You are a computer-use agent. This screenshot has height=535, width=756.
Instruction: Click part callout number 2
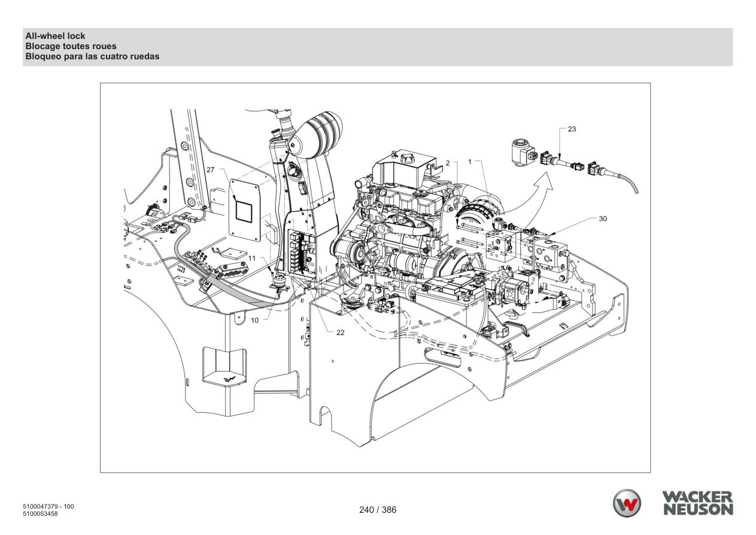(448, 162)
